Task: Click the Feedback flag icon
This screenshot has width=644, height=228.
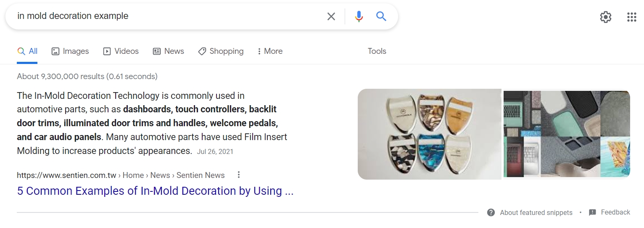Action: pos(592,212)
